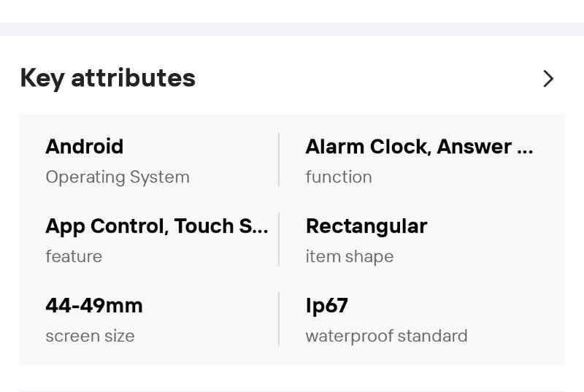
Task: Click the function attribute label
Action: (x=339, y=177)
